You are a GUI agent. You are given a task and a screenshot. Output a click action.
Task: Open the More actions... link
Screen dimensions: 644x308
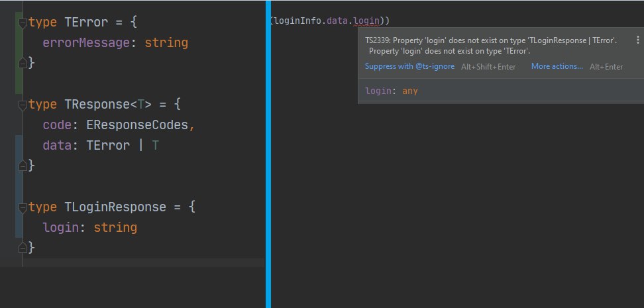coord(557,66)
